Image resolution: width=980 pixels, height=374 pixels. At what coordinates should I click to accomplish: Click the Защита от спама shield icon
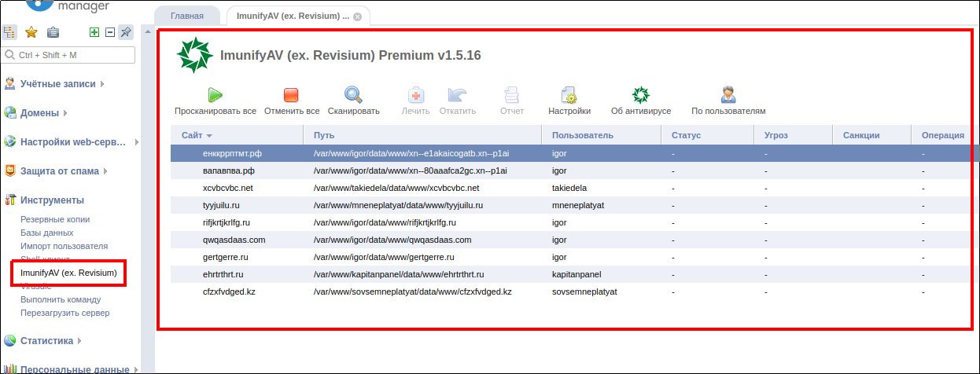point(10,170)
